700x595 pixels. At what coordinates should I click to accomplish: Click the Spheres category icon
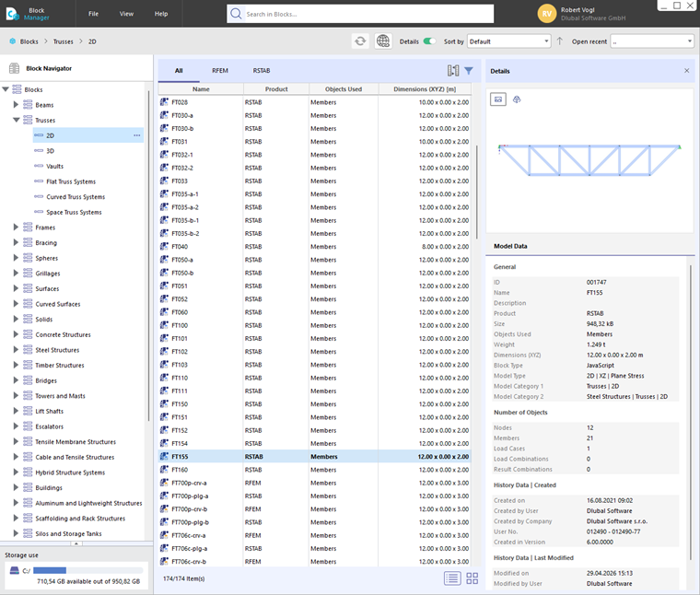[x=28, y=258]
